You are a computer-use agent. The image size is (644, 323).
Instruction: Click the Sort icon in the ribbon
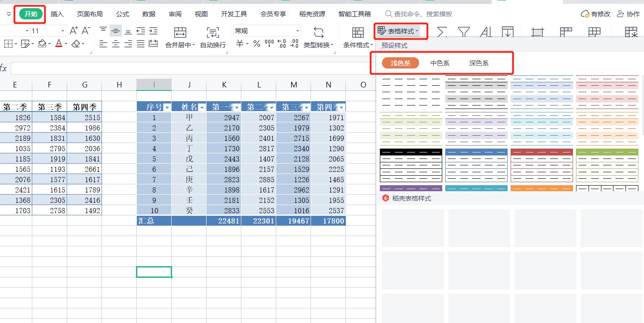[487, 31]
